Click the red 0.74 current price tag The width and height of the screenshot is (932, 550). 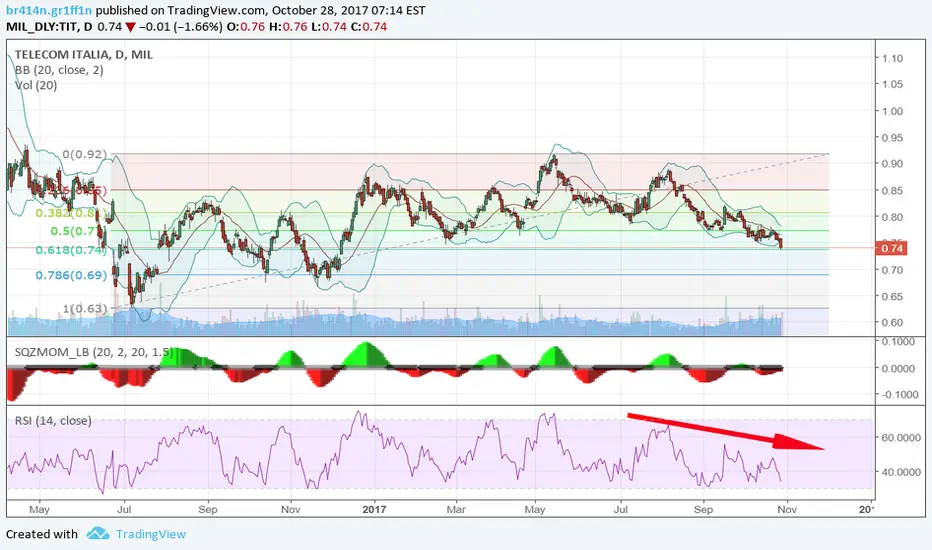(x=891, y=248)
